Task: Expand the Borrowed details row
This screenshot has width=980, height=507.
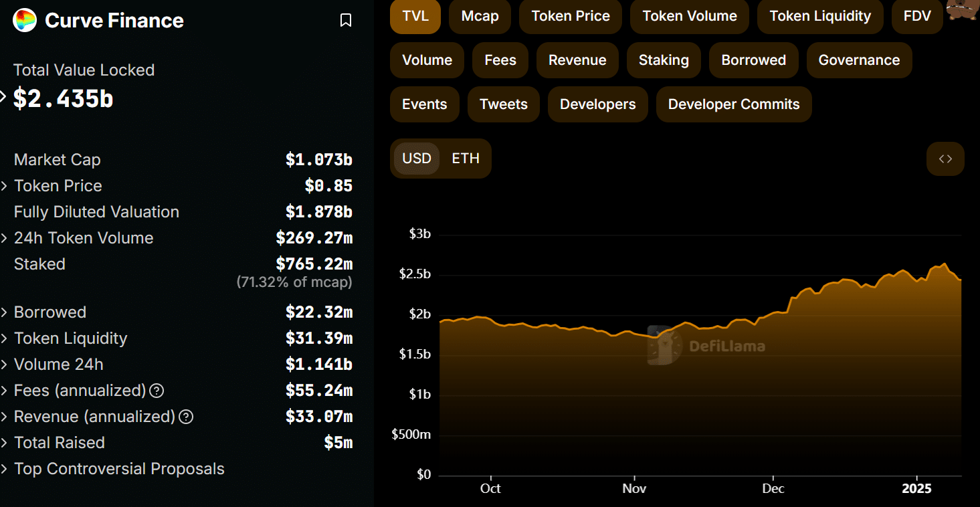Action: [5, 312]
